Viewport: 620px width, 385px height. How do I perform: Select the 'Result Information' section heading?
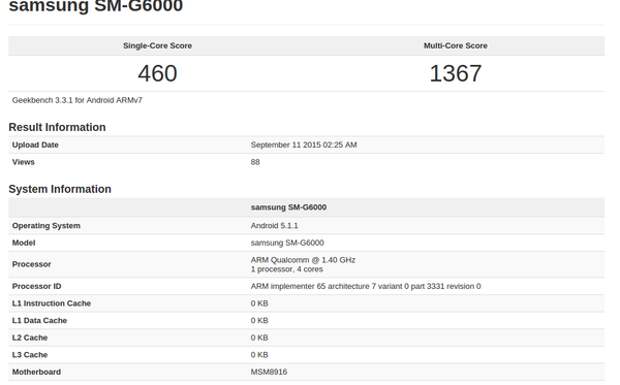[57, 127]
